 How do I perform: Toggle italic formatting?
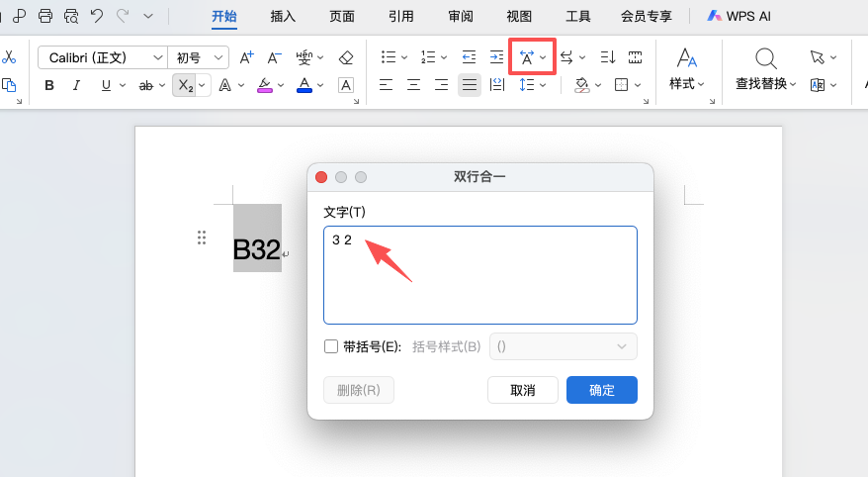point(76,85)
